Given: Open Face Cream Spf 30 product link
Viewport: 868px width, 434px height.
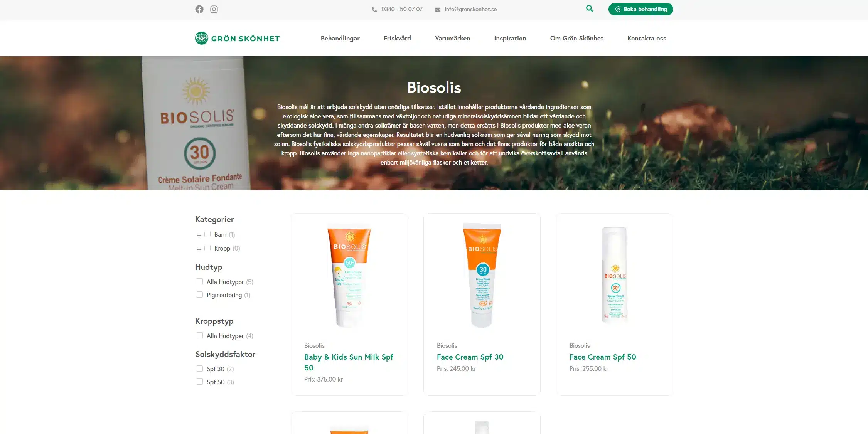Looking at the screenshot, I should tap(470, 357).
